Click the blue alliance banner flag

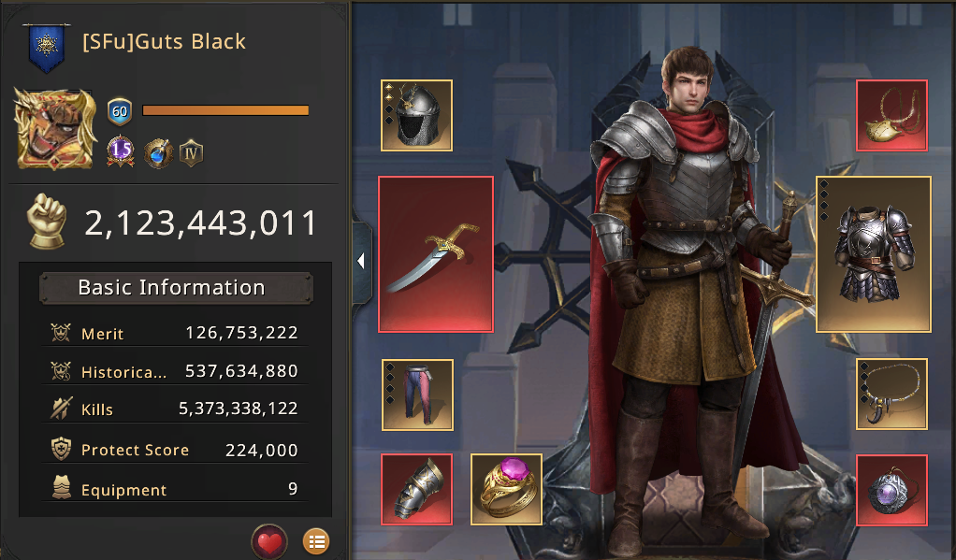[47, 48]
